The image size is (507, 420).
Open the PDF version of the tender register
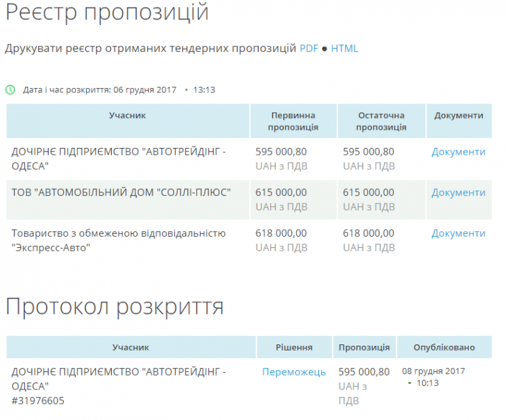click(309, 49)
